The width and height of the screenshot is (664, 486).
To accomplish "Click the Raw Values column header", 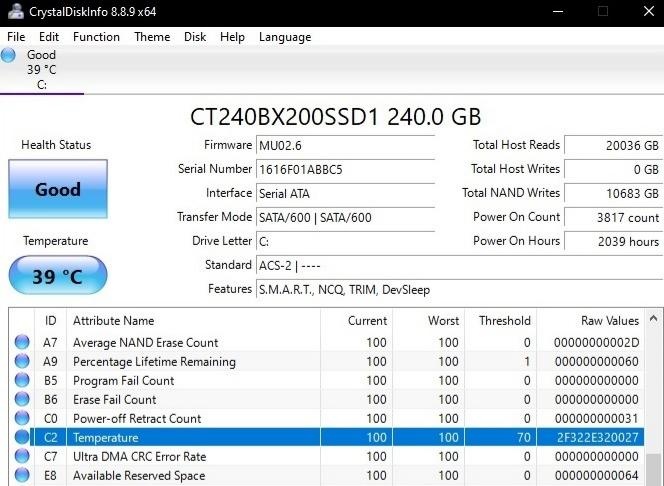I will [590, 320].
